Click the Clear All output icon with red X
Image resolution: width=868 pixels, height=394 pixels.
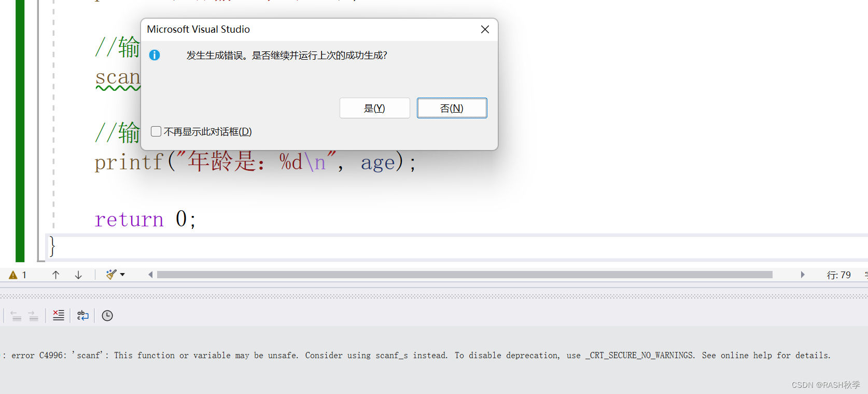59,316
